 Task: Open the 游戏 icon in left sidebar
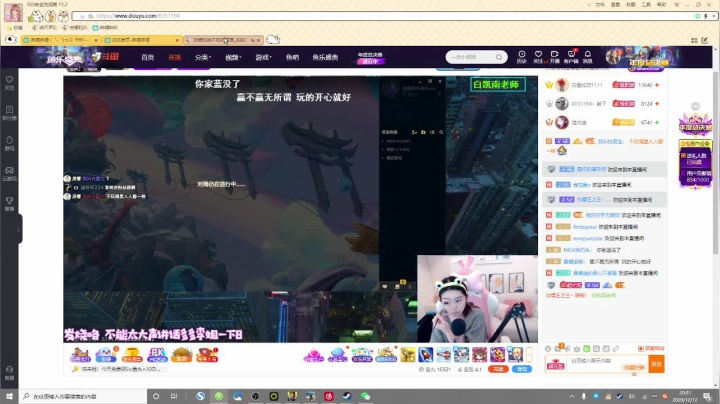click(x=9, y=143)
